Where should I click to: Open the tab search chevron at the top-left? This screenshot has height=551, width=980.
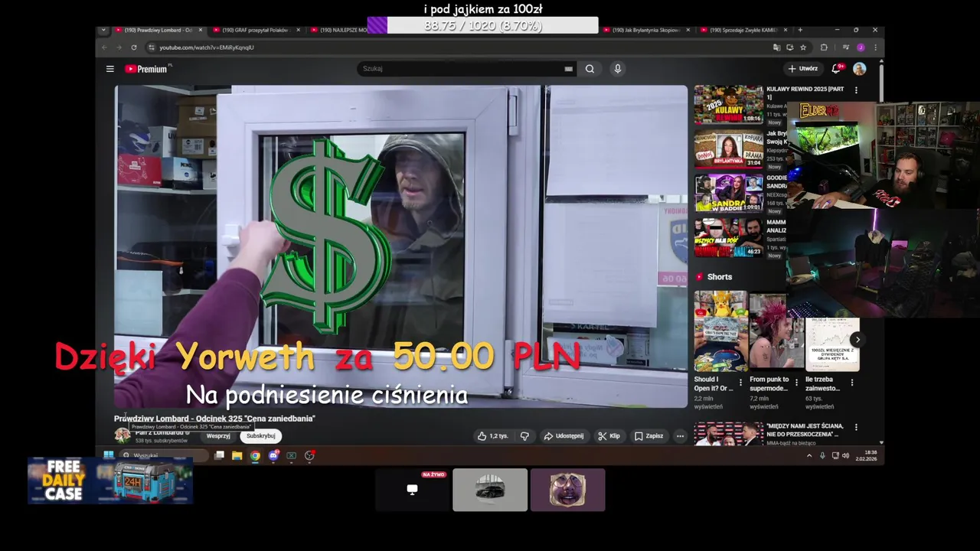pos(103,30)
